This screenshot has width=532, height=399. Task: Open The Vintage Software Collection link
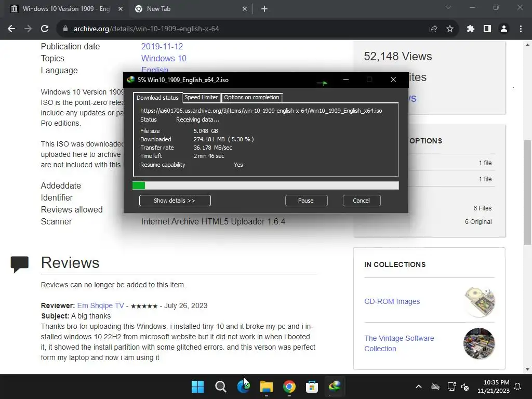click(399, 343)
